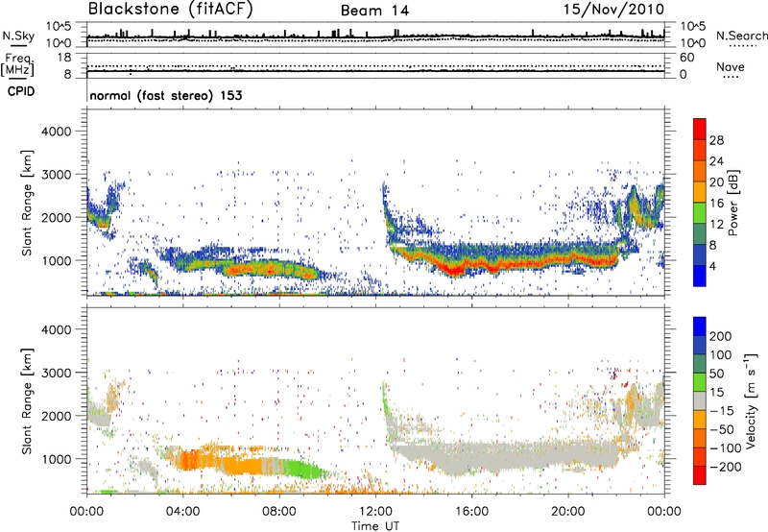Click 'Slant Range [km]' label of power plot

click(28, 203)
